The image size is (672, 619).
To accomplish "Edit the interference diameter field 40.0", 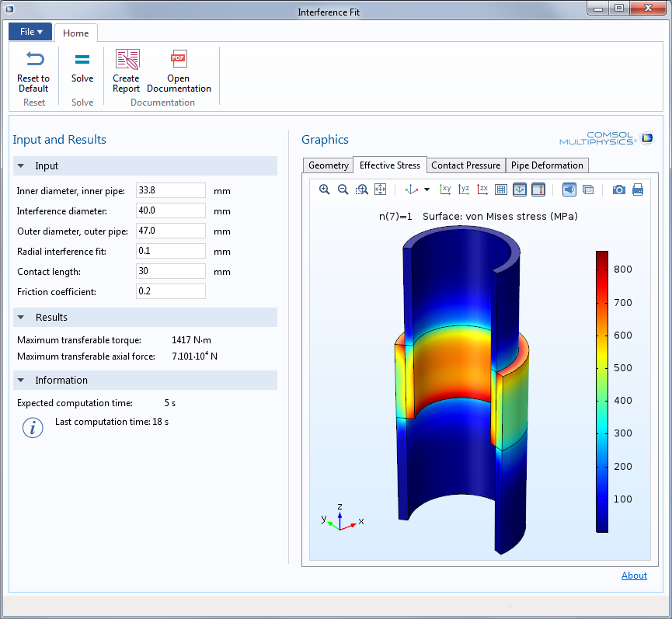I will [x=171, y=210].
